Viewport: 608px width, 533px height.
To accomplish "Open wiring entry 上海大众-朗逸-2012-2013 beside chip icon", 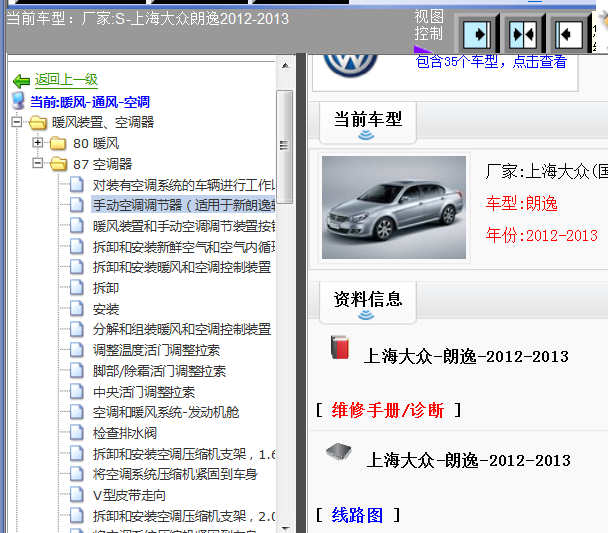I will [x=468, y=461].
